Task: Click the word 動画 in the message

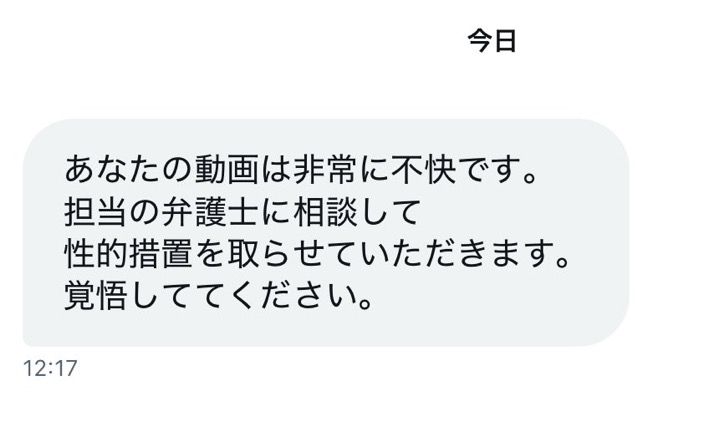Action: (227, 169)
